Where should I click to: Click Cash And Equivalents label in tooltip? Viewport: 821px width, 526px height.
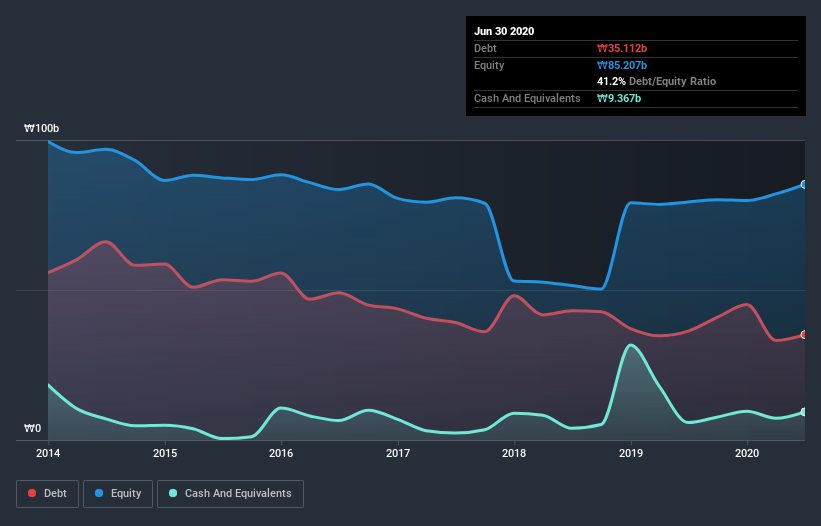click(527, 98)
